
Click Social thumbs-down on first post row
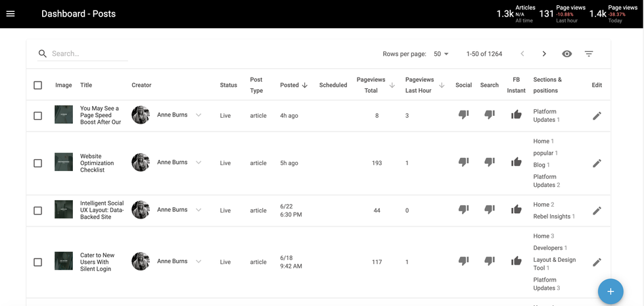(463, 115)
